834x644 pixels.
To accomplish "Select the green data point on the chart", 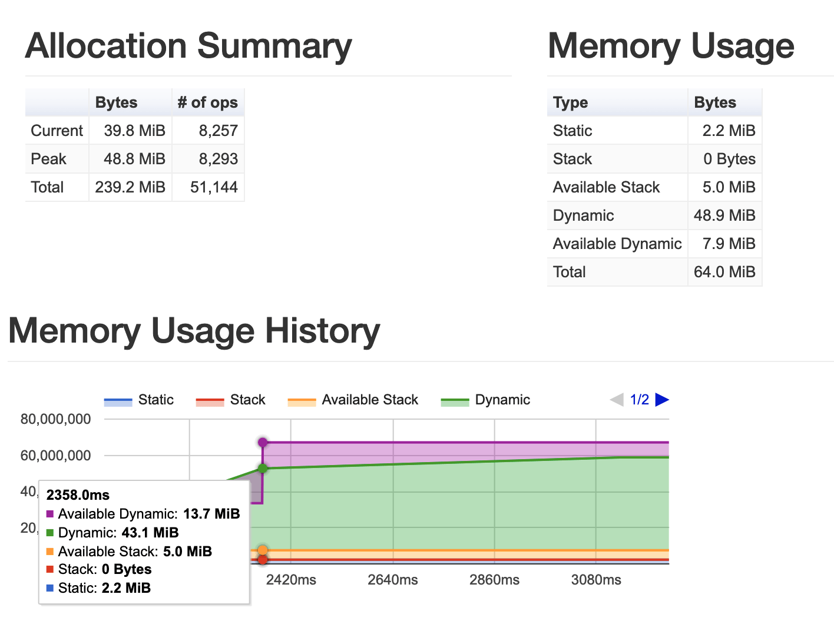I will (262, 468).
